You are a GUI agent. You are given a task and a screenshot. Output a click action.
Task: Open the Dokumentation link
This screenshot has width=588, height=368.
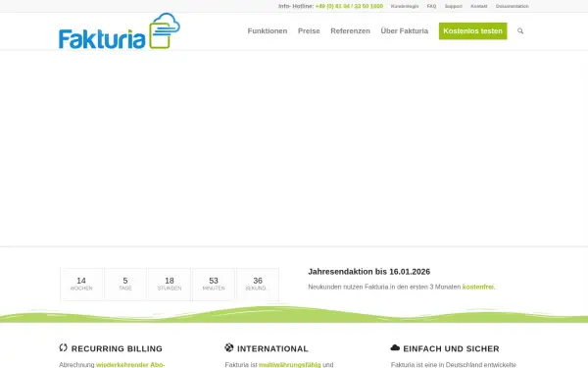pyautogui.click(x=513, y=7)
